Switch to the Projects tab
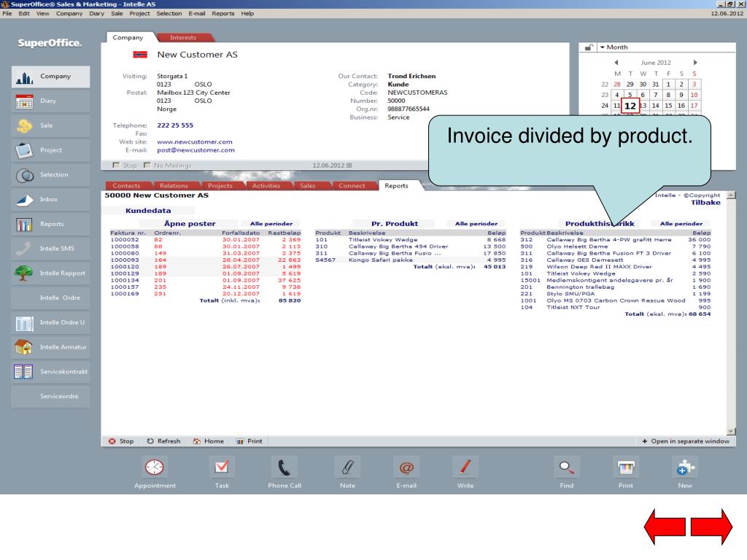Screen dimensions: 747x560 pos(220,186)
